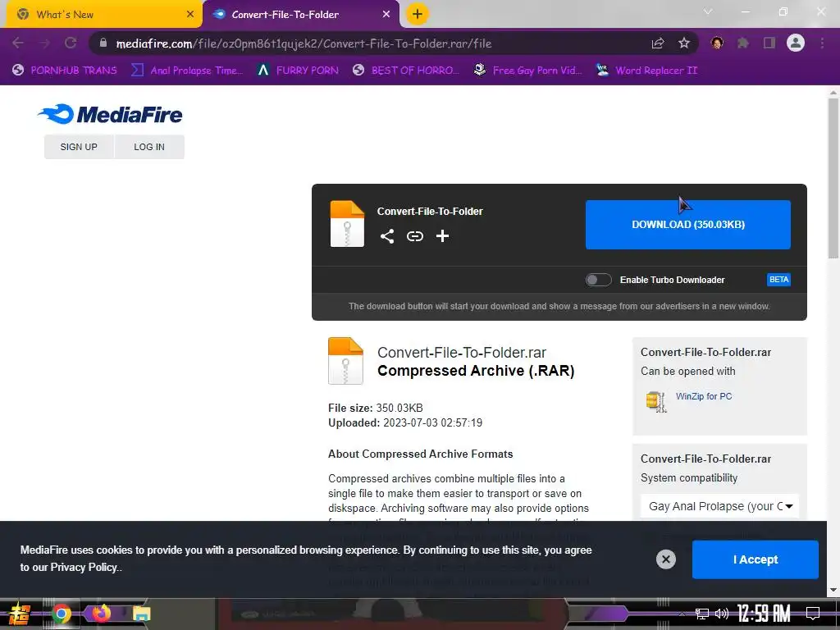This screenshot has width=840, height=630.
Task: Open Firefox from the taskbar
Action: (101, 613)
